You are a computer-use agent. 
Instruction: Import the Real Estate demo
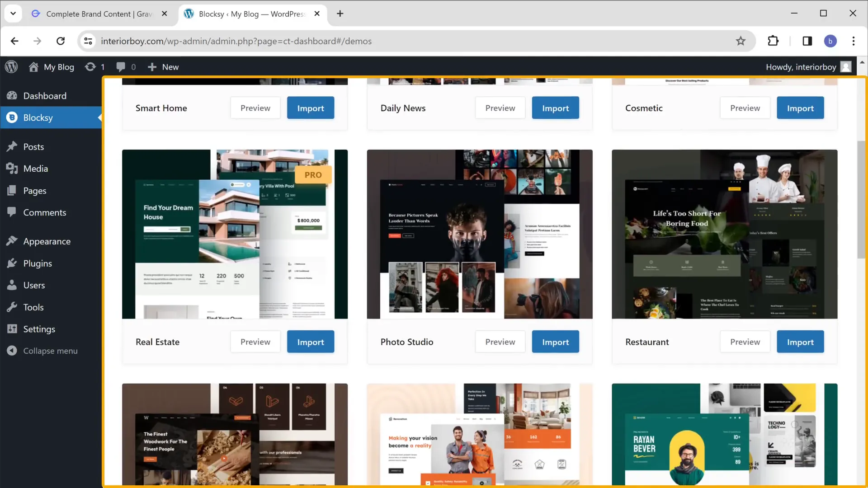pyautogui.click(x=311, y=342)
